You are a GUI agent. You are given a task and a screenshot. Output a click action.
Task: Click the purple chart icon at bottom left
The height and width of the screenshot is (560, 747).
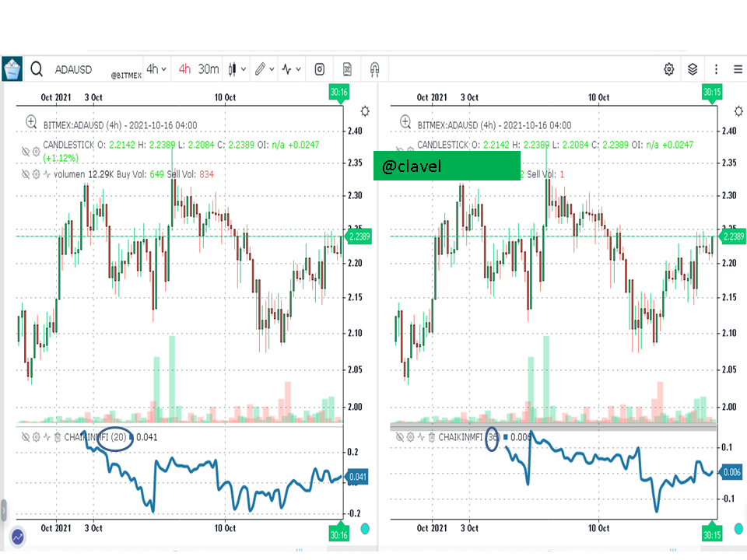pos(18,537)
